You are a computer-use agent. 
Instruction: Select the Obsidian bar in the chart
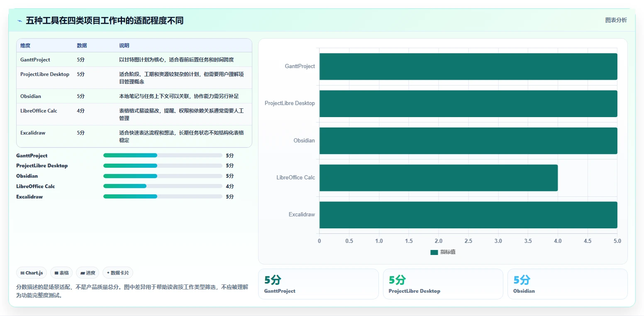tap(468, 141)
